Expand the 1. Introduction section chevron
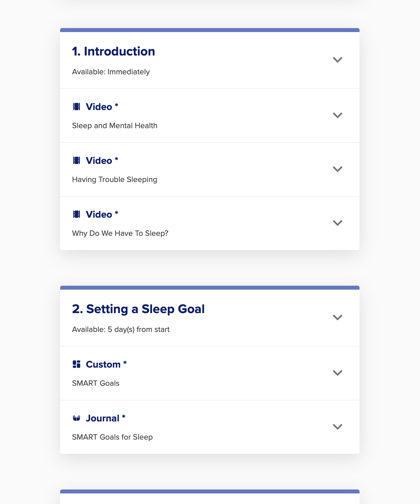420x504 pixels. [x=337, y=60]
